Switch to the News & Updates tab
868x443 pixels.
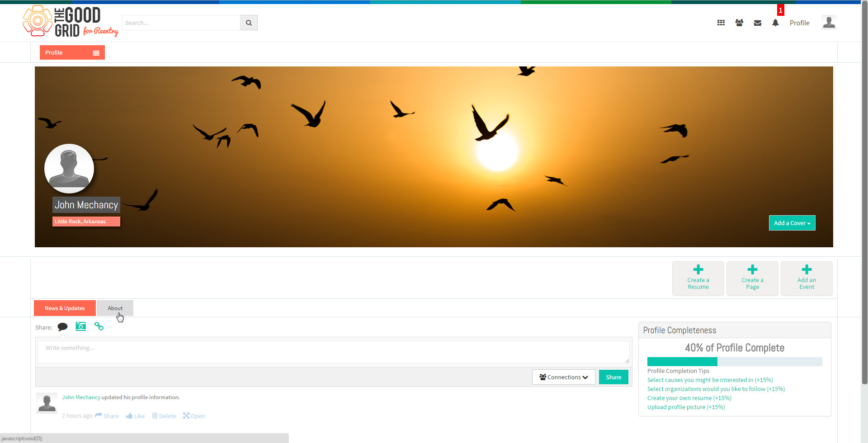pos(65,308)
